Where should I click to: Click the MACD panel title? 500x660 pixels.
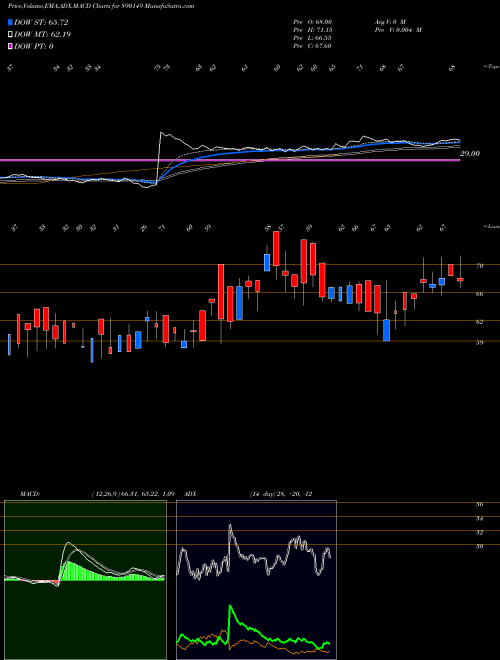pyautogui.click(x=29, y=494)
